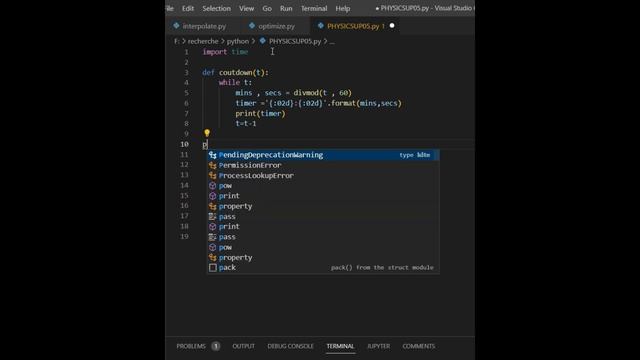The image size is (640, 360).
Task: Click the 't=t-1' code line
Action: pyautogui.click(x=246, y=124)
